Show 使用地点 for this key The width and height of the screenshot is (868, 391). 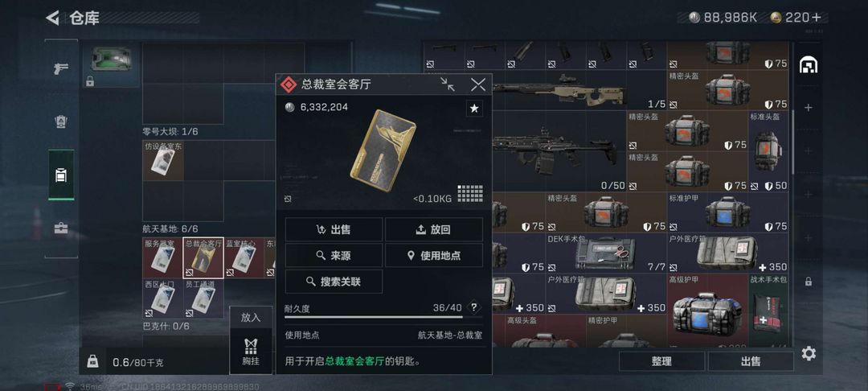coord(433,255)
